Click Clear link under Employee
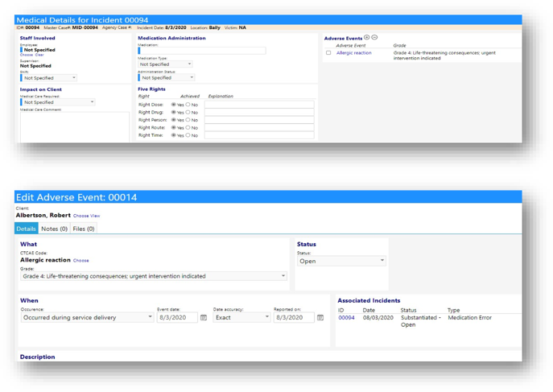 [x=39, y=55]
